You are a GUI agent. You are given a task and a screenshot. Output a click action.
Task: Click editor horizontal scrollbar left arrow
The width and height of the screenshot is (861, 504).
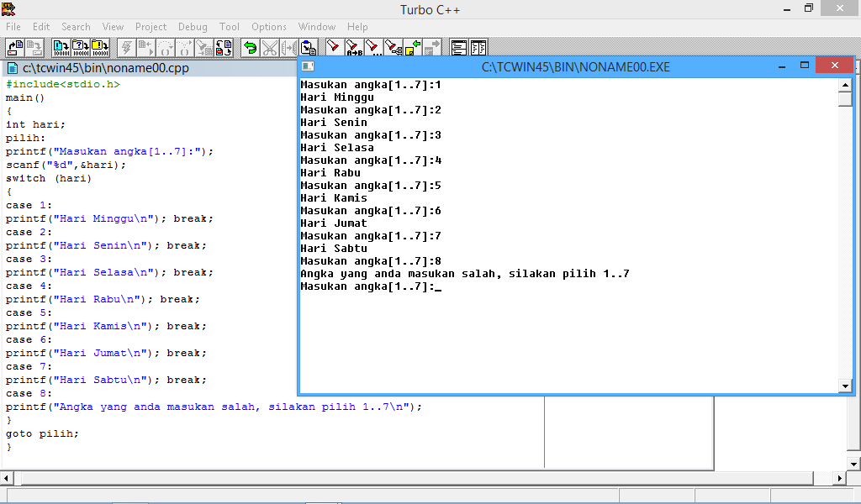(x=6, y=478)
